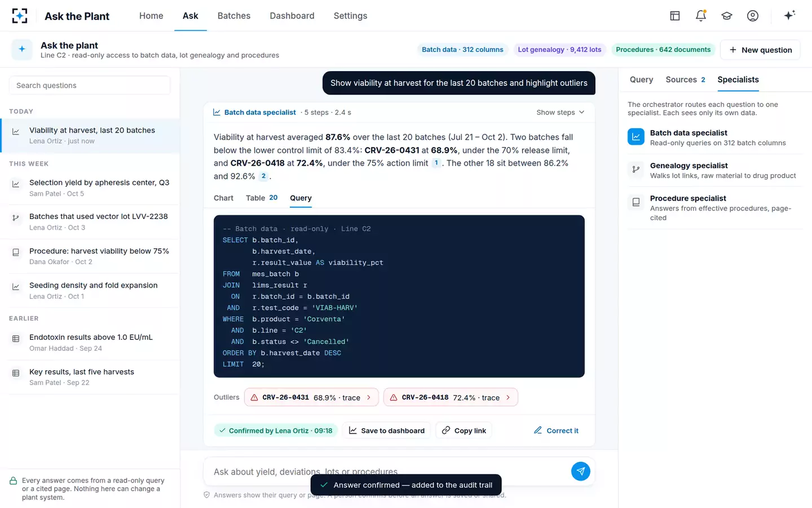The height and width of the screenshot is (508, 812).
Task: Click the New question button
Action: (x=761, y=50)
